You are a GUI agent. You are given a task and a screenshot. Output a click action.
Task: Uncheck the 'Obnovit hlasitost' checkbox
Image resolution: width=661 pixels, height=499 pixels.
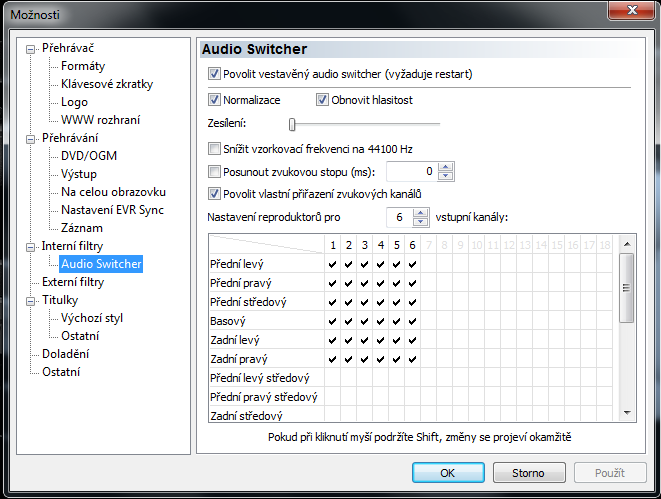(322, 100)
